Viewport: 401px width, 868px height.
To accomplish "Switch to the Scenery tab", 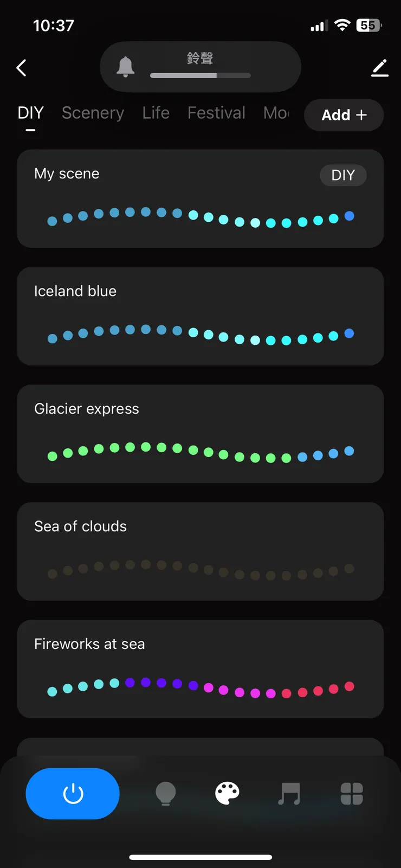I will pyautogui.click(x=93, y=113).
